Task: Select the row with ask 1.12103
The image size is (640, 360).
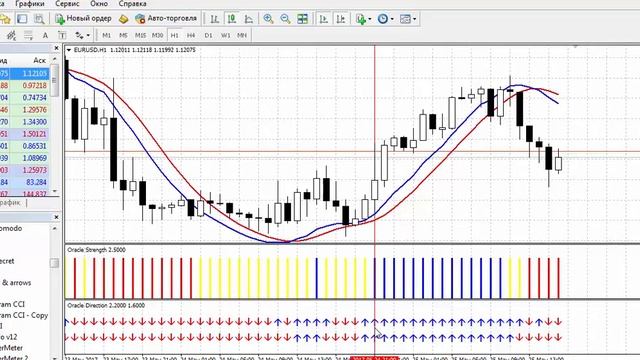Action: [24, 73]
